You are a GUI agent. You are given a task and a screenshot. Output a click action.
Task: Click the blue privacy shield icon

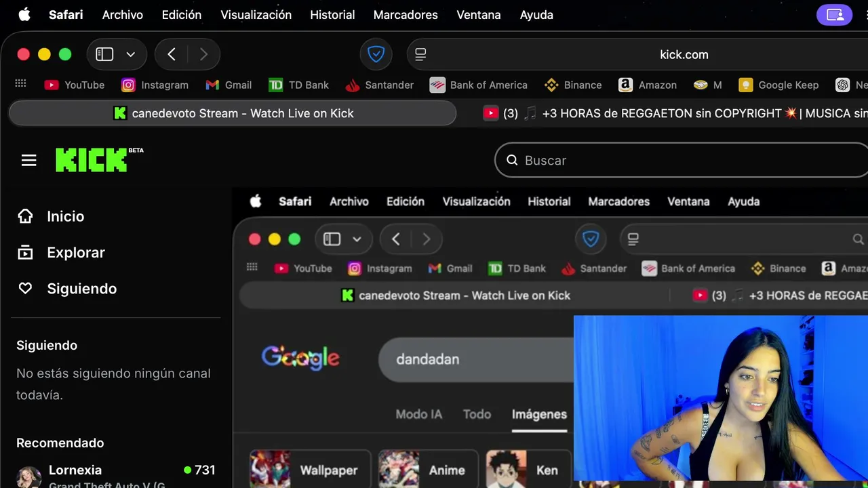pyautogui.click(x=376, y=54)
